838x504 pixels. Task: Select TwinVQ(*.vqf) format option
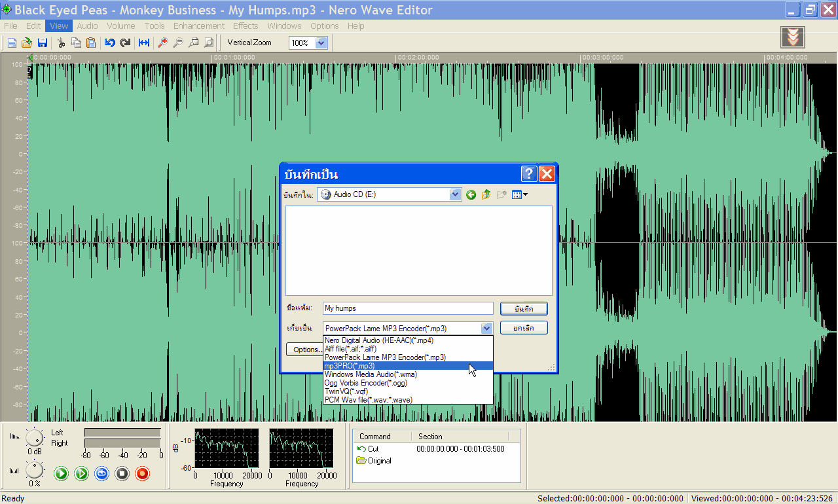408,391
